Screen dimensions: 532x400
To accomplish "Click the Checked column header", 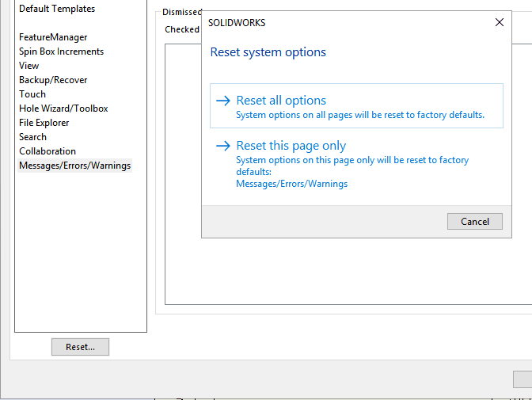I will coord(182,29).
